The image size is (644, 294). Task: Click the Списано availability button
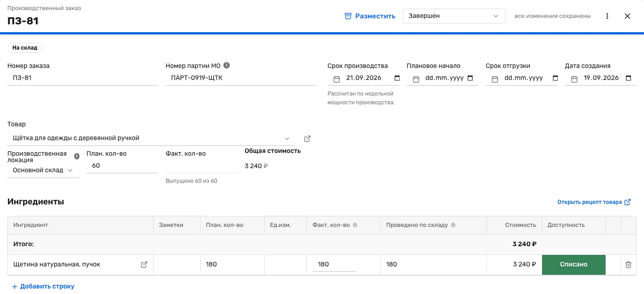click(x=574, y=265)
